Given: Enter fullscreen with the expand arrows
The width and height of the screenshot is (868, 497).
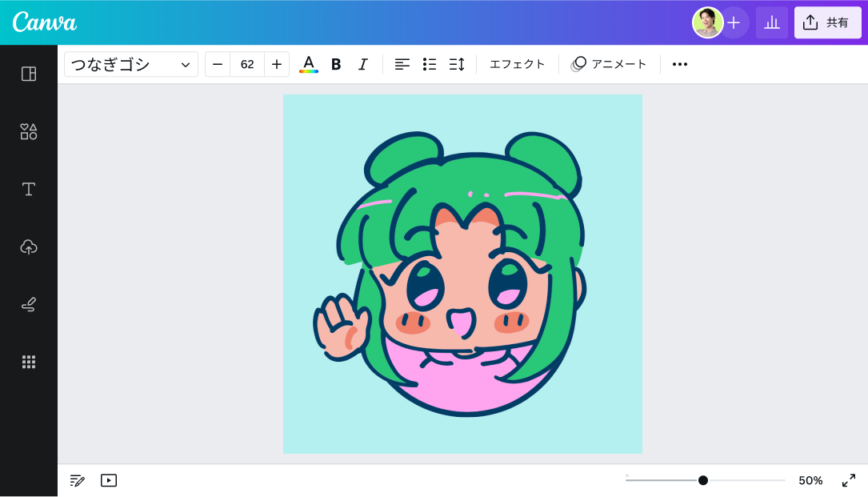Looking at the screenshot, I should click(x=849, y=480).
